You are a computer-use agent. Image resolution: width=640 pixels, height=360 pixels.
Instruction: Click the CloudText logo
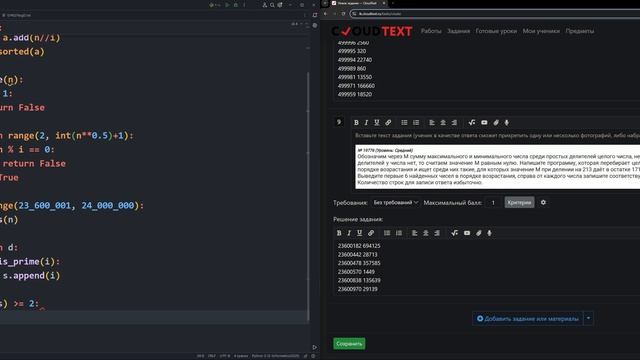click(372, 31)
